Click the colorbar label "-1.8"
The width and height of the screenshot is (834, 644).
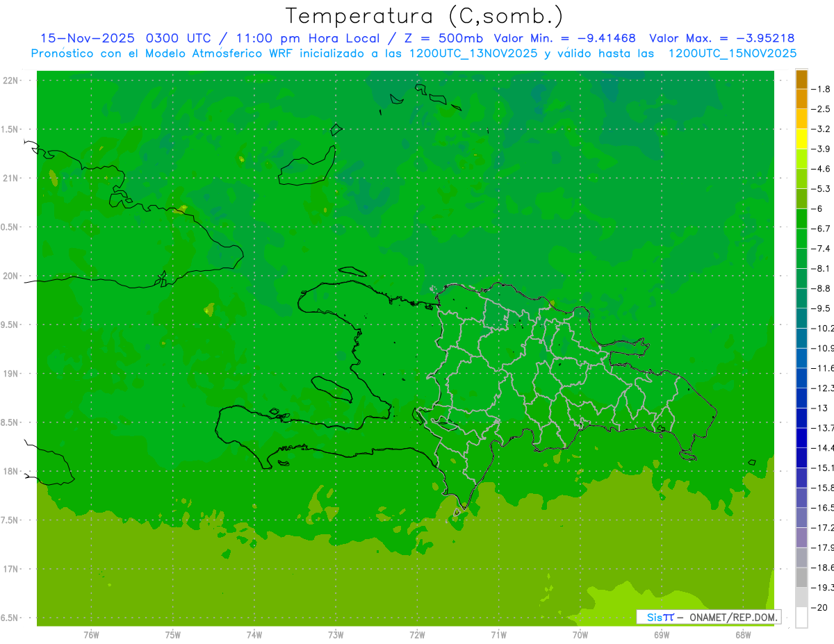tap(821, 90)
